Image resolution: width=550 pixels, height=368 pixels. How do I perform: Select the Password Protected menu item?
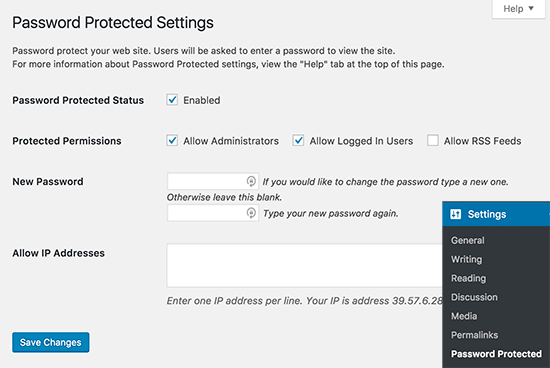click(x=496, y=354)
